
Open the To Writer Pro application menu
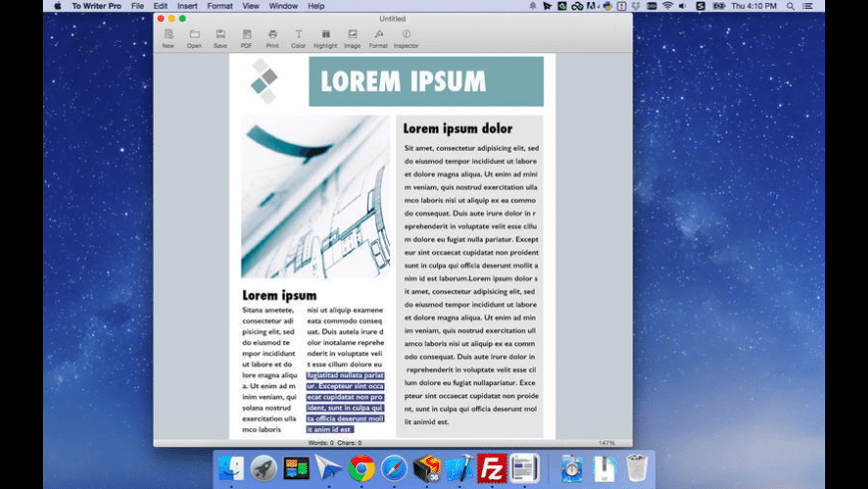pos(97,6)
